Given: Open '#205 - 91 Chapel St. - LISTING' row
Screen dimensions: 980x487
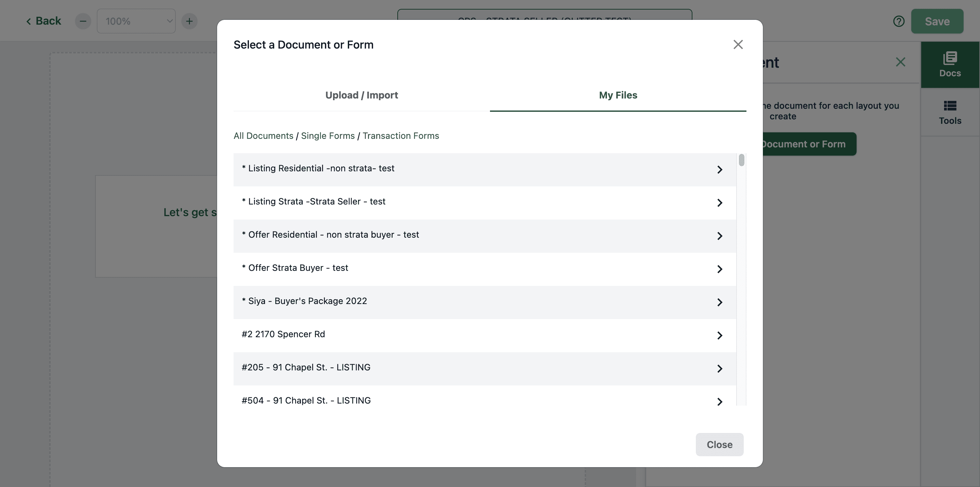Looking at the screenshot, I should (x=485, y=368).
